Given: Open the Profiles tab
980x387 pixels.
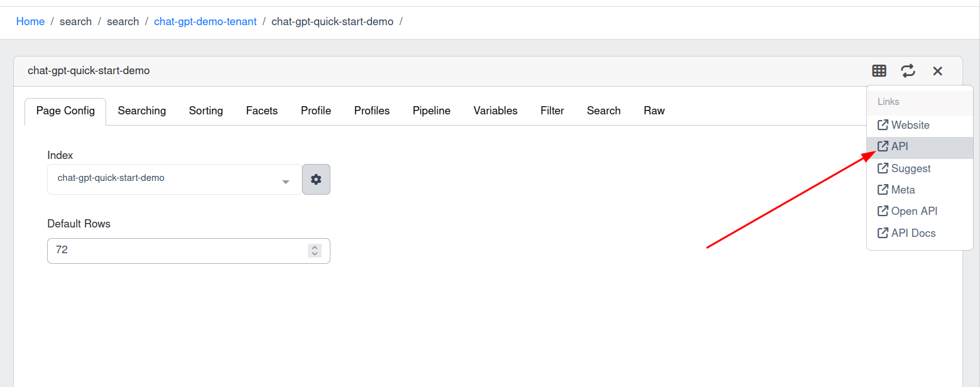Looking at the screenshot, I should click(372, 111).
